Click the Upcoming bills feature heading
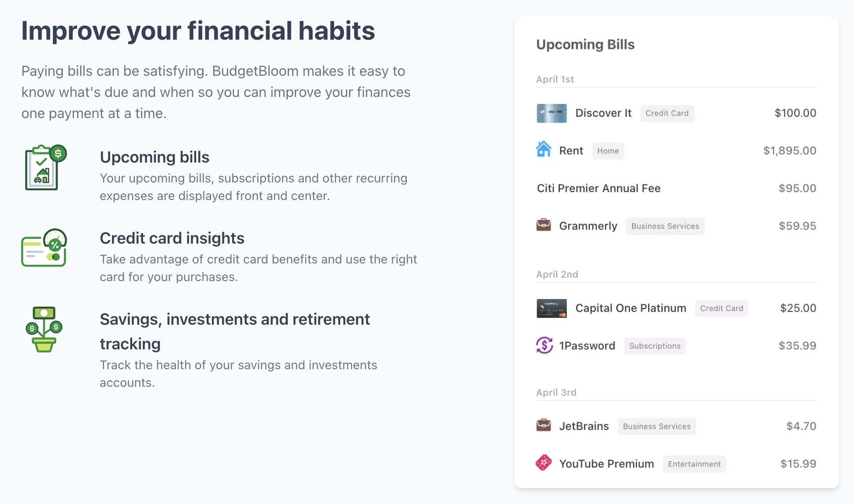 tap(155, 157)
